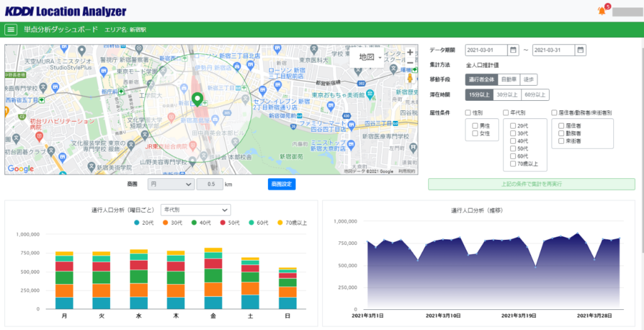Screen dimensions: 644x330
Task: Check the 男性 checkbox
Action: [476, 126]
